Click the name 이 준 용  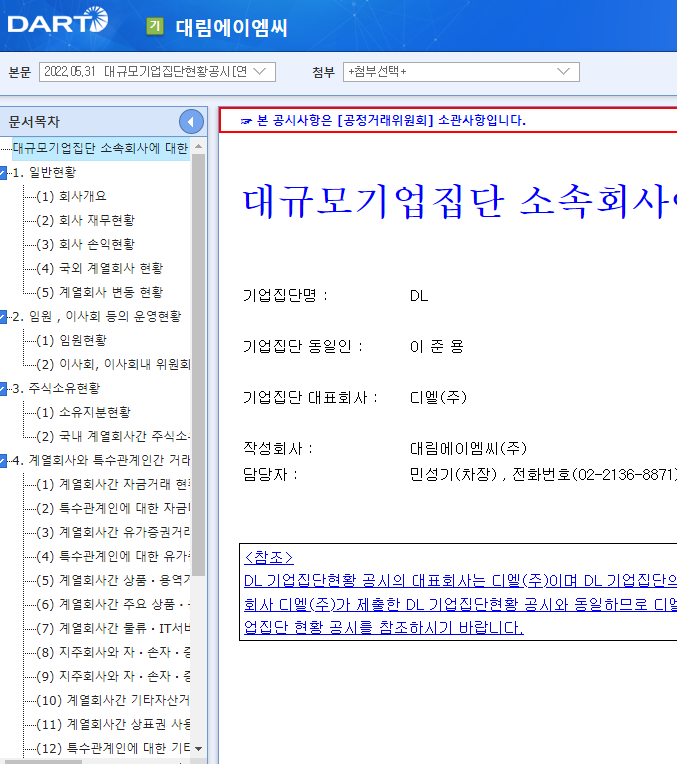(437, 347)
